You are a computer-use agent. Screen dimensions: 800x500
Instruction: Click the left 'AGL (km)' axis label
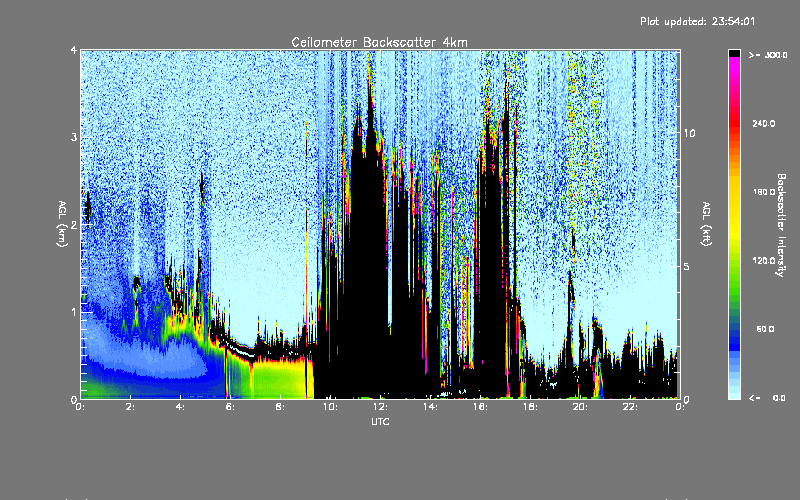62,224
